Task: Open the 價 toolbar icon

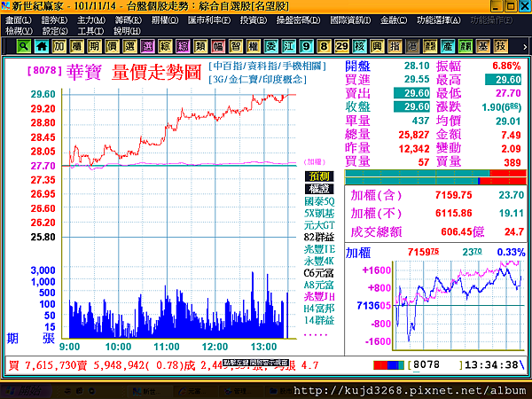Action: coord(113,46)
